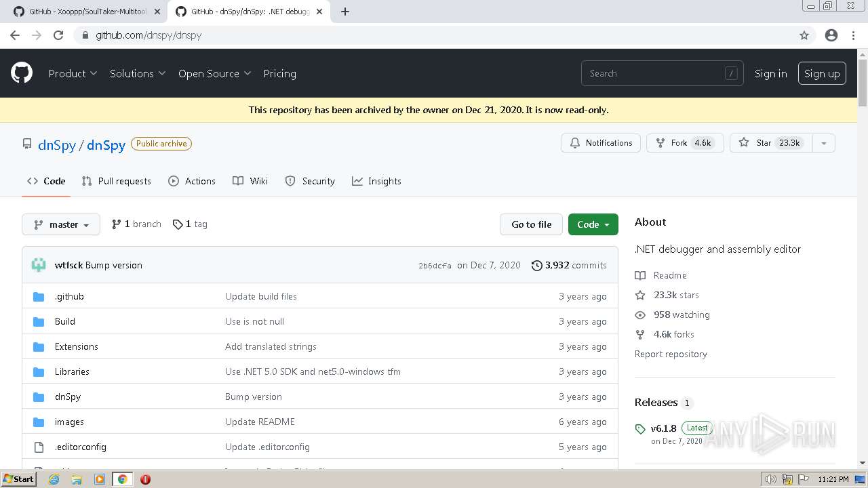Open commit hash 2b6dcfa

click(x=435, y=266)
